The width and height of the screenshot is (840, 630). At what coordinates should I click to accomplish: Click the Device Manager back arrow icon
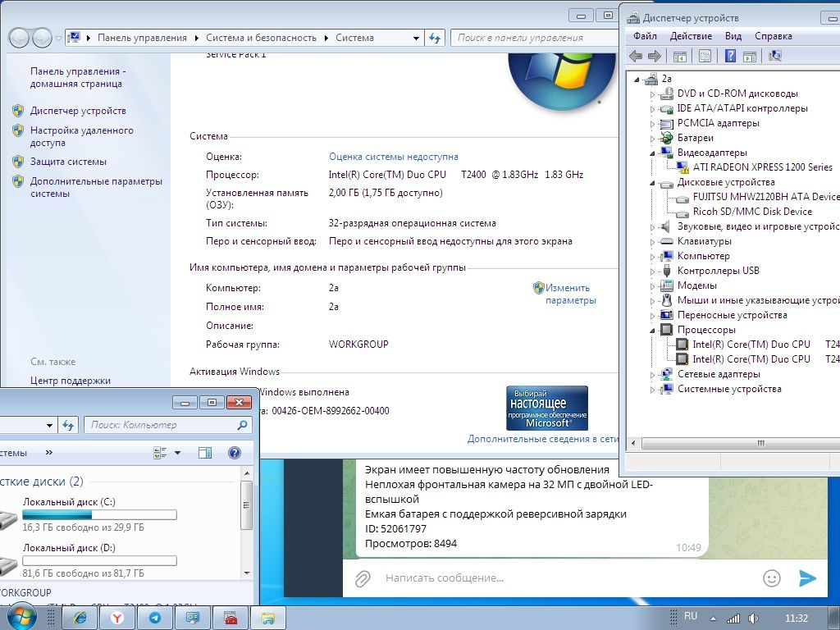click(x=636, y=56)
